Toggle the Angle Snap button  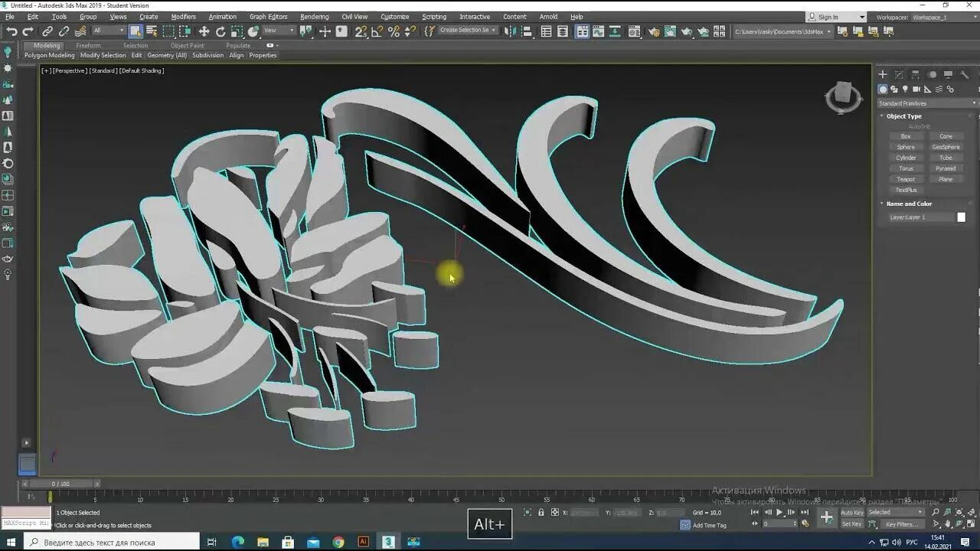click(x=377, y=31)
